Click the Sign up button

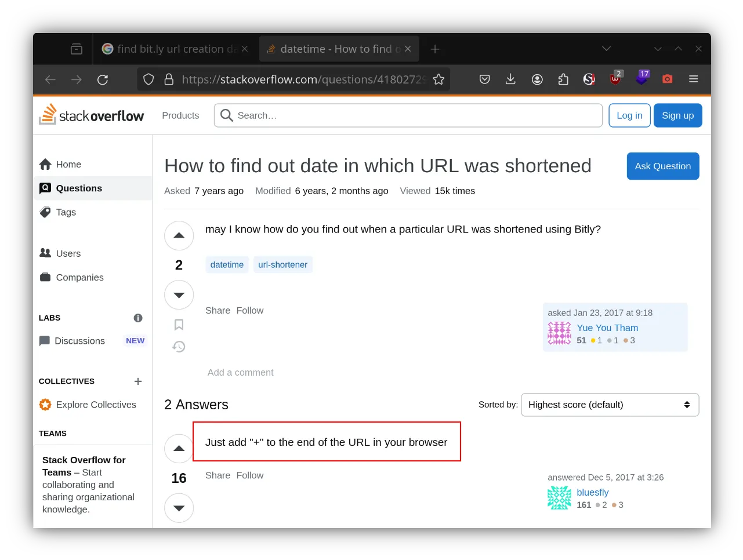tap(677, 115)
